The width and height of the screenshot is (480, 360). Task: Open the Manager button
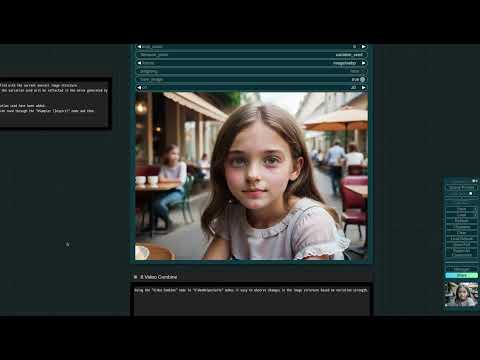point(462,269)
